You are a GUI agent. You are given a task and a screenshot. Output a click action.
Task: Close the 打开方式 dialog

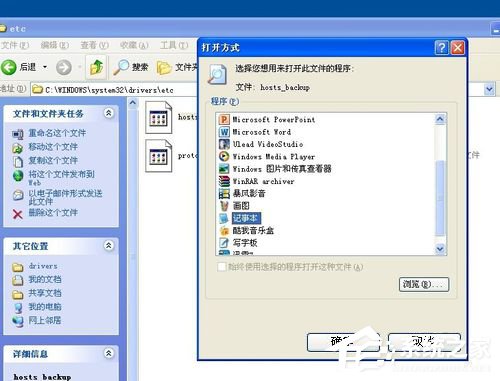click(458, 48)
